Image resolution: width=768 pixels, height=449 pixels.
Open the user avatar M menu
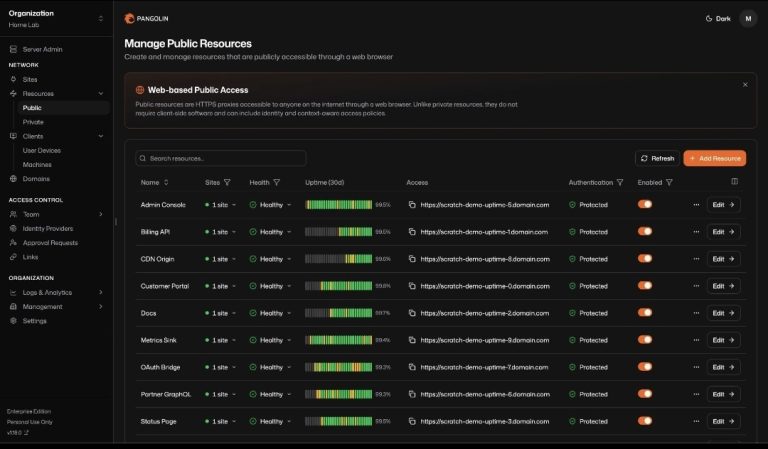pyautogui.click(x=748, y=19)
